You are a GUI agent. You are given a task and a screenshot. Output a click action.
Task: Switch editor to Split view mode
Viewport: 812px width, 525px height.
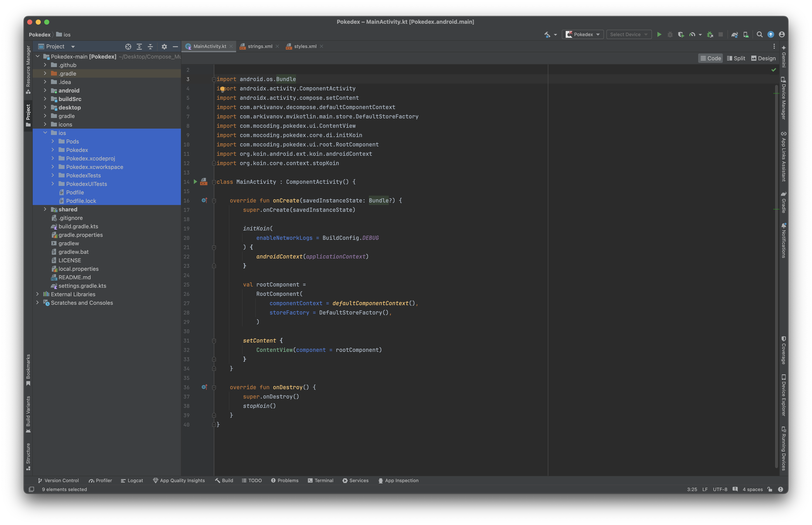(736, 58)
